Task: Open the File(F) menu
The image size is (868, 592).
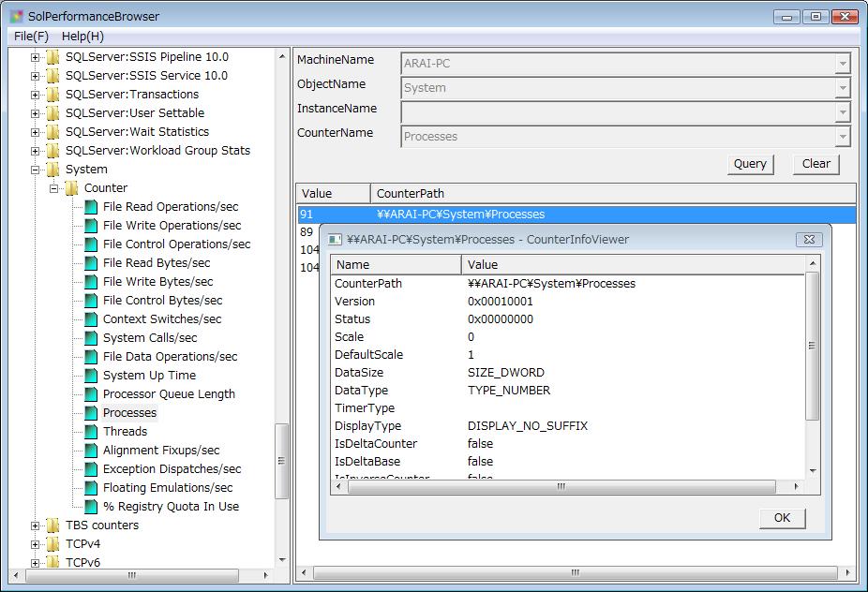Action: 31,37
